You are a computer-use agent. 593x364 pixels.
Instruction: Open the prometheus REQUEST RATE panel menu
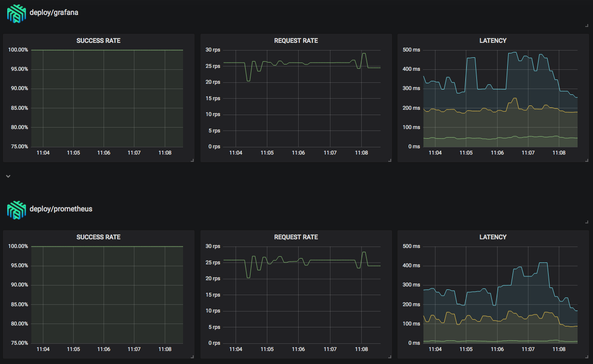pyautogui.click(x=295, y=237)
